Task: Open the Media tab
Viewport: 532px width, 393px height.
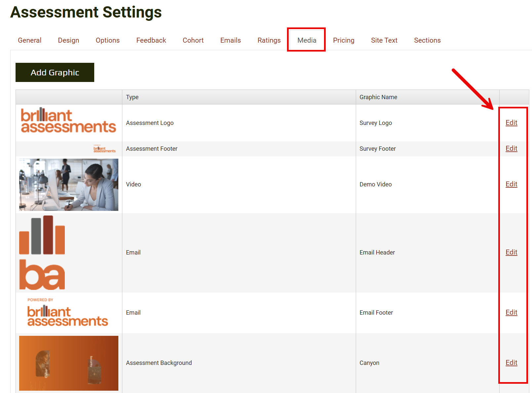Action: 307,40
